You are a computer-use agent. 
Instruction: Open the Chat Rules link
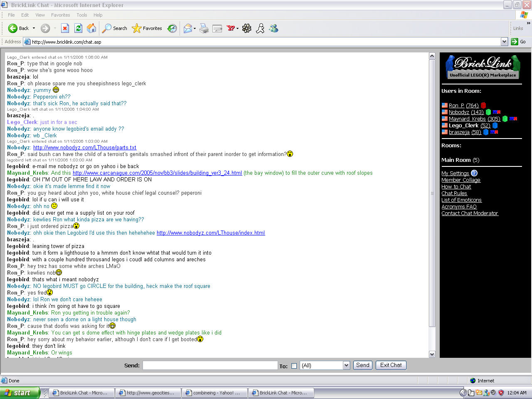[x=454, y=193]
